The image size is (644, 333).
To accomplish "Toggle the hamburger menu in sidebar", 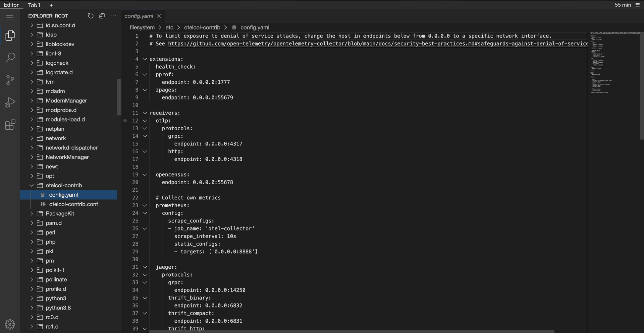I will pyautogui.click(x=10, y=17).
